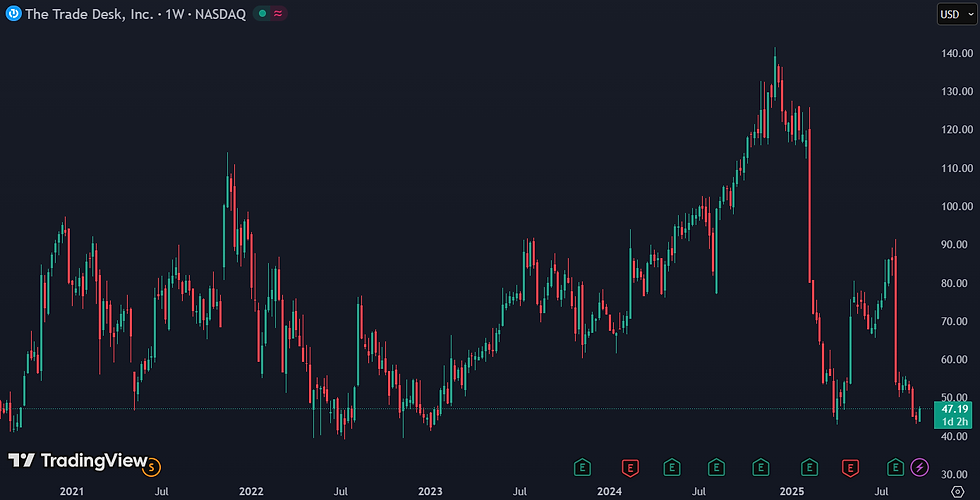Click the 2023 time axis label
The height and width of the screenshot is (500, 980).
(x=430, y=492)
